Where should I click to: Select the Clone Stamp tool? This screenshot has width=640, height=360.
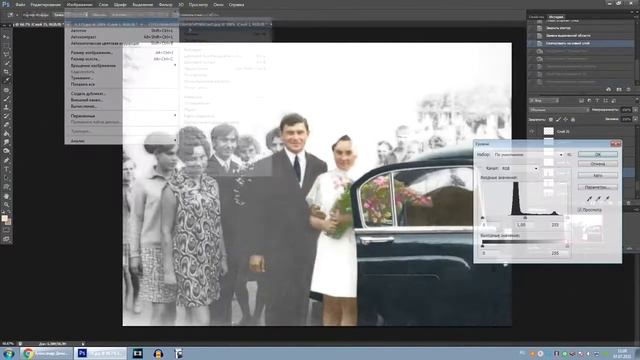tap(6, 107)
